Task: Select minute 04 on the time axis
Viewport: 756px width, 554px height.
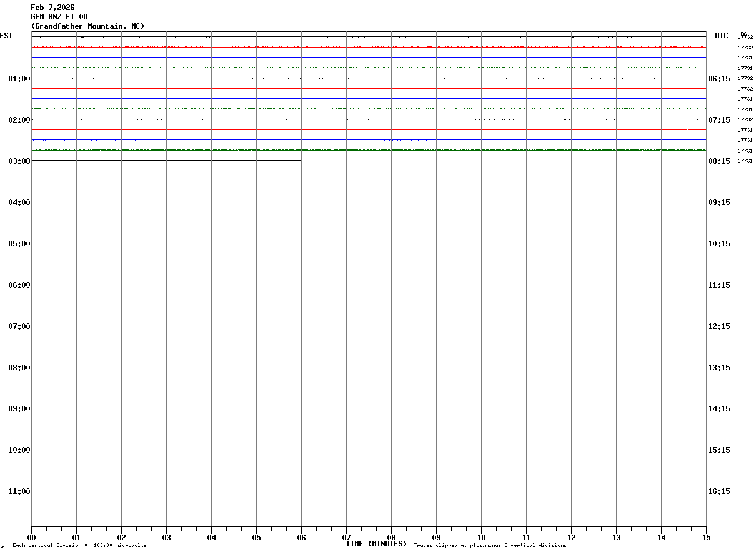Action: (x=211, y=537)
